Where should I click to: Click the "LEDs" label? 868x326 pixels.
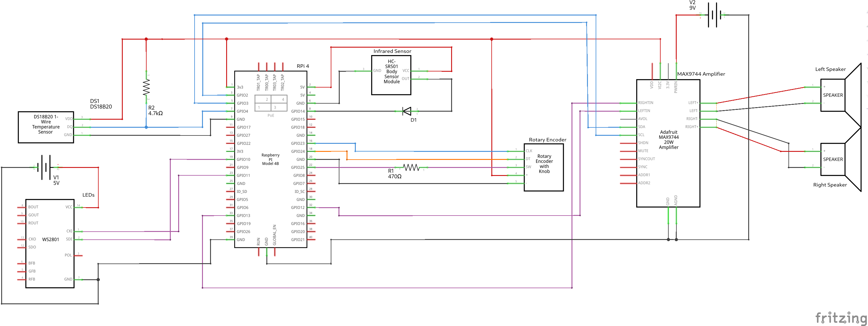pos(88,195)
